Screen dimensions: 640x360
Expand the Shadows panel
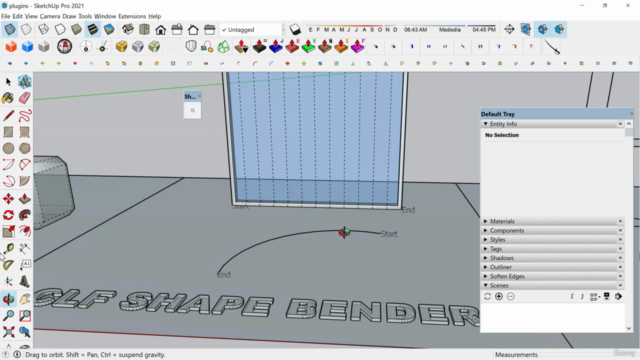[486, 258]
